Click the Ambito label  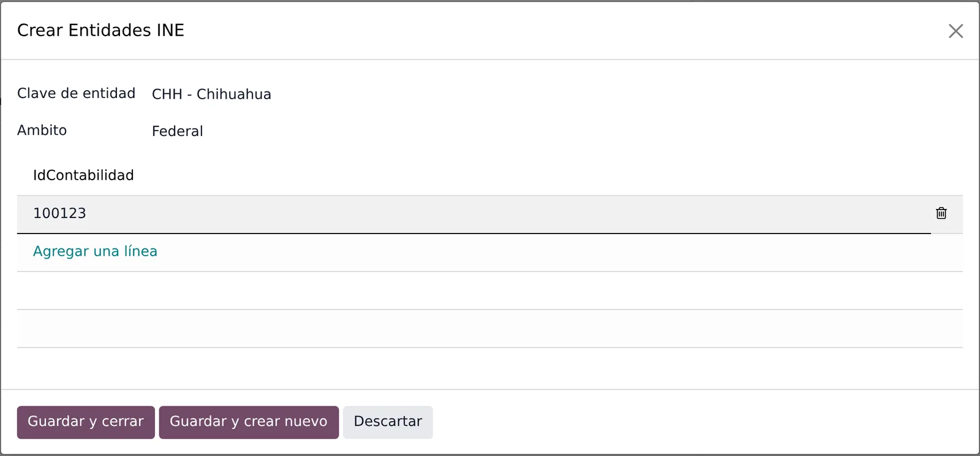coord(42,130)
